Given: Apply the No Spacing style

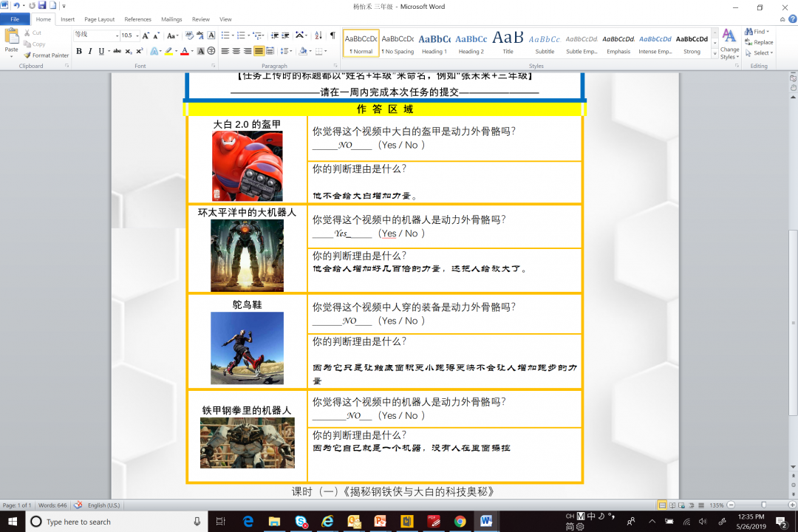Looking at the screenshot, I should (398, 44).
